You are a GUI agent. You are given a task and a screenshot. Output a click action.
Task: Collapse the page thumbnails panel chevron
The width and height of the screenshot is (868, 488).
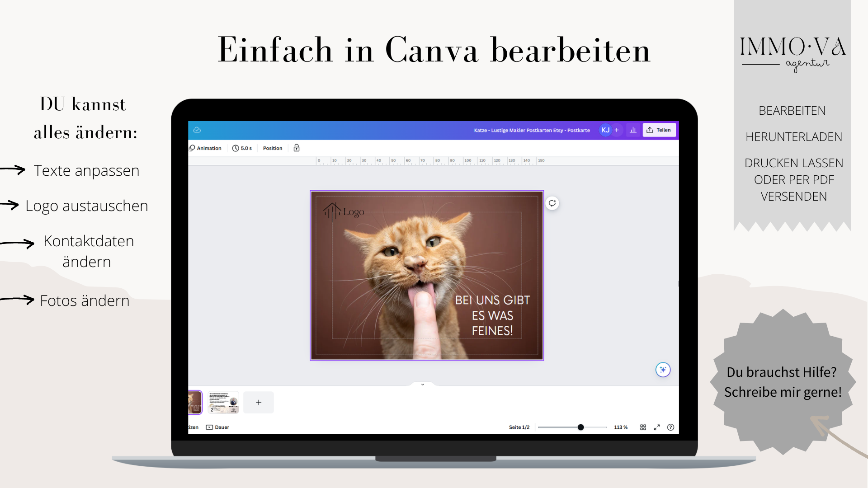[423, 385]
